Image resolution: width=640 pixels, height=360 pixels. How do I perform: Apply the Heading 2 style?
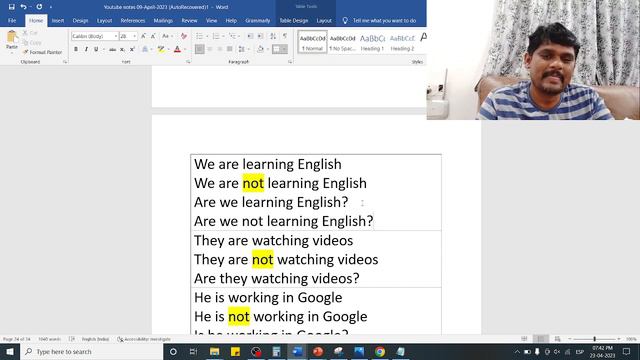click(x=402, y=42)
